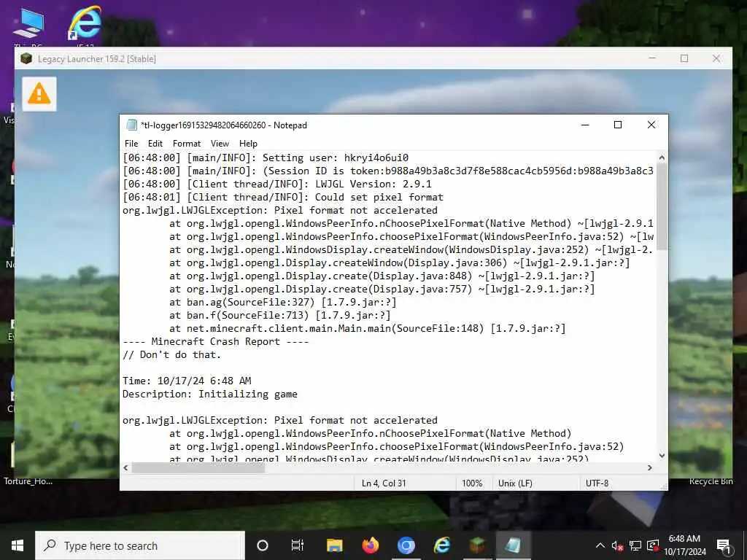747x560 pixels.
Task: Minimize the Legacy Launcher window
Action: pyautogui.click(x=652, y=58)
